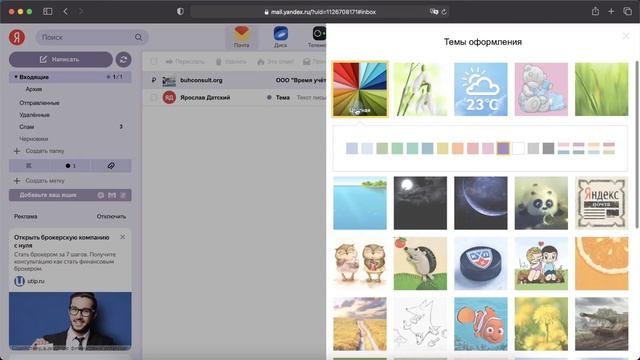Screen dimensions: 640x360
Task: Open a new Safari tab with plus
Action: pos(611,11)
